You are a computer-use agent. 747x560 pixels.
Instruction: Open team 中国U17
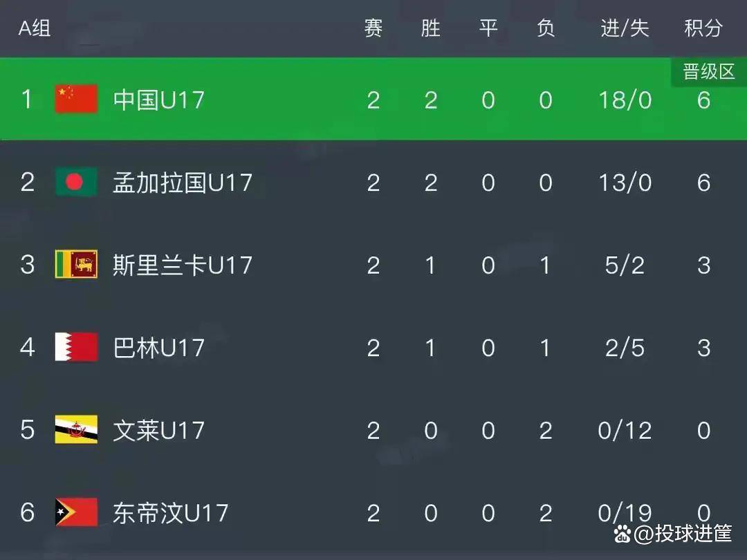(x=159, y=100)
